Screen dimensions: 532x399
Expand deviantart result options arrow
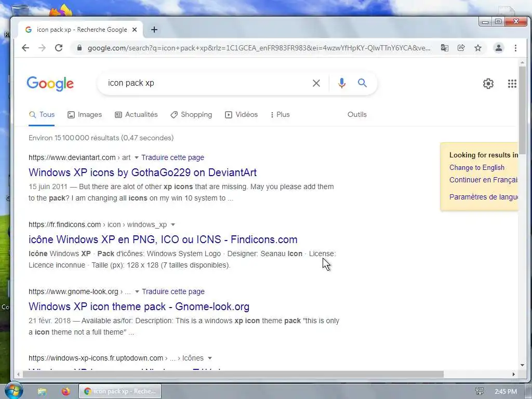(137, 157)
